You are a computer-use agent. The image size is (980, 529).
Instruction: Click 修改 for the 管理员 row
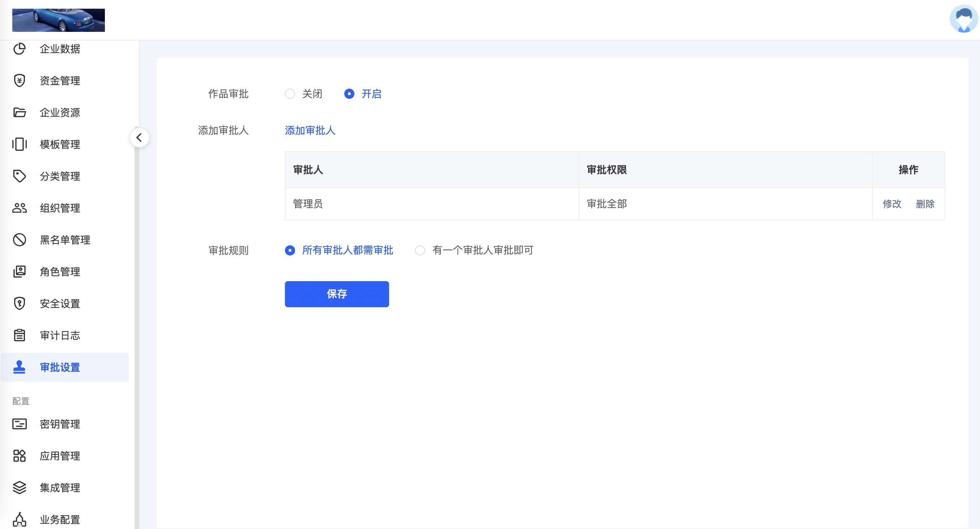click(892, 204)
